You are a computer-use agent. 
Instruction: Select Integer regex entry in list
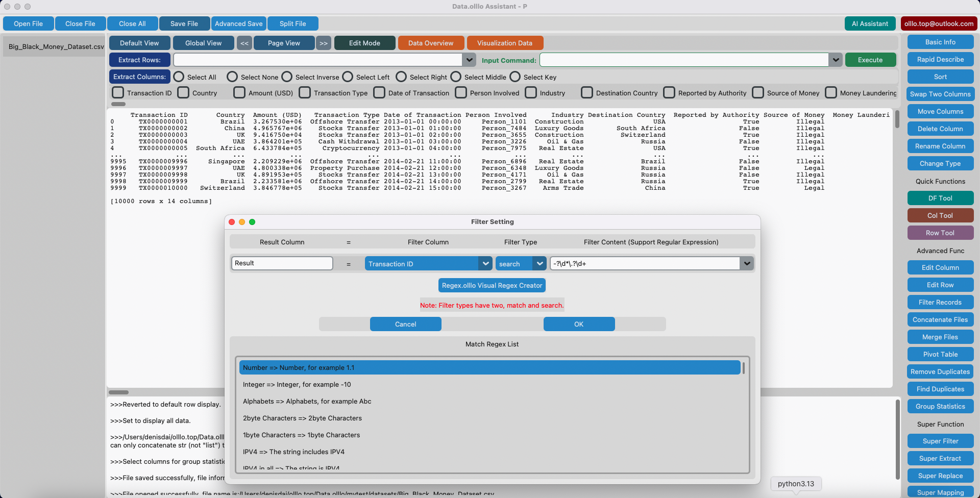click(x=489, y=385)
